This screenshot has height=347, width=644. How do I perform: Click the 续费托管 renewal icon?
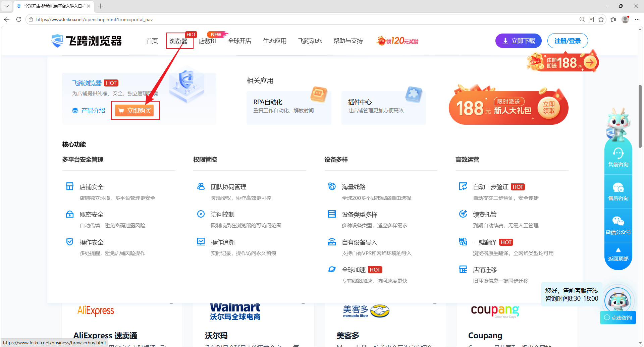coord(463,214)
